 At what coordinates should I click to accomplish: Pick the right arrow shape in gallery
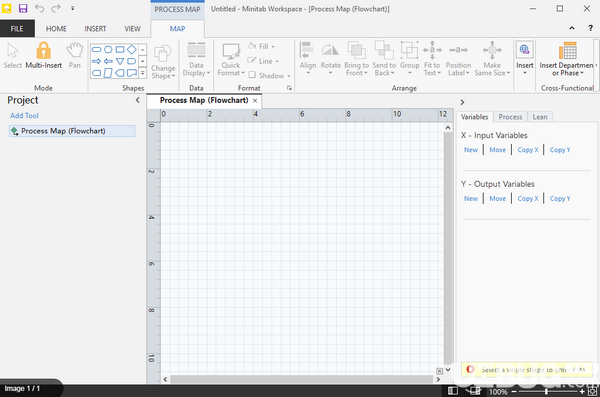(97, 61)
